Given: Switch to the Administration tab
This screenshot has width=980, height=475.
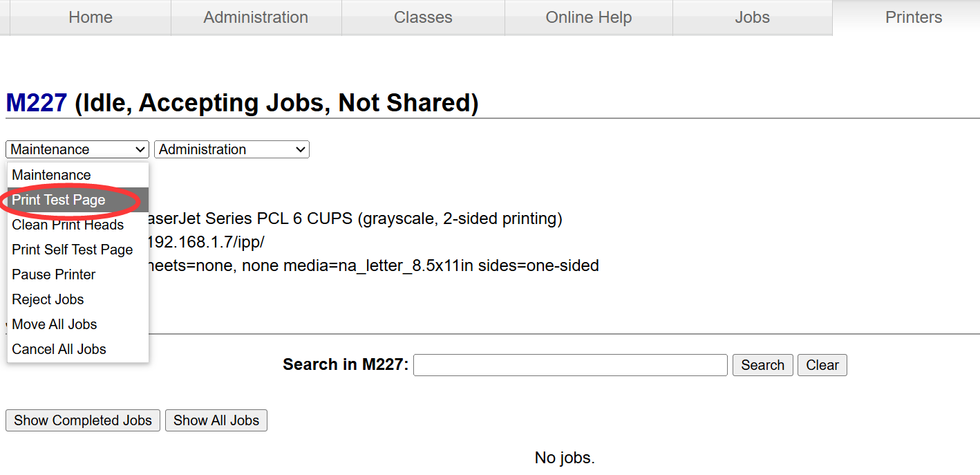Looking at the screenshot, I should click(256, 17).
